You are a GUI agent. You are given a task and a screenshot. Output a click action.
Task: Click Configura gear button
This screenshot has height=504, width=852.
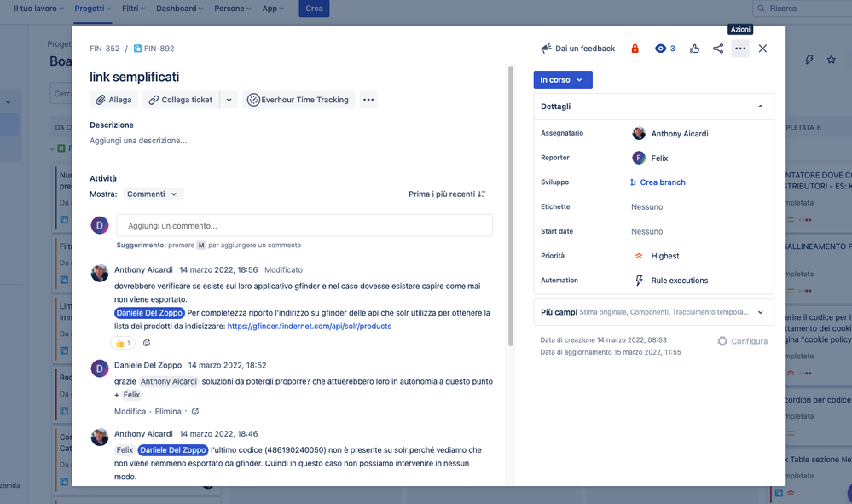click(742, 341)
